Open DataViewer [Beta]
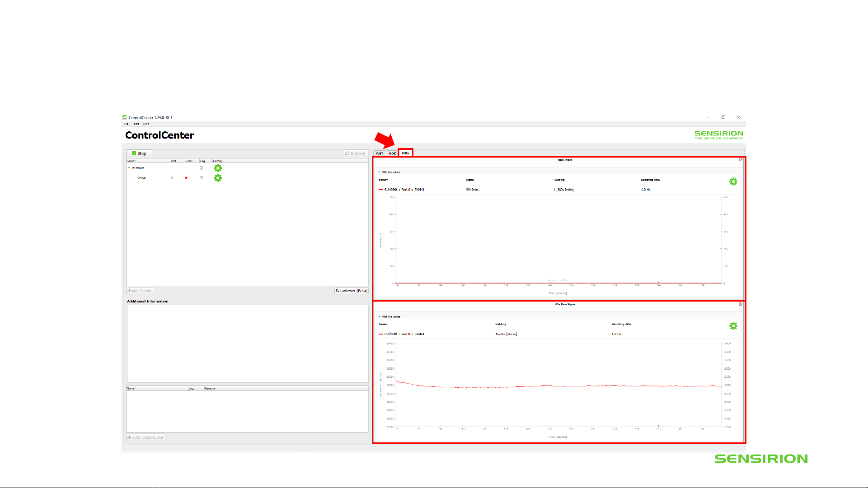 pos(351,291)
